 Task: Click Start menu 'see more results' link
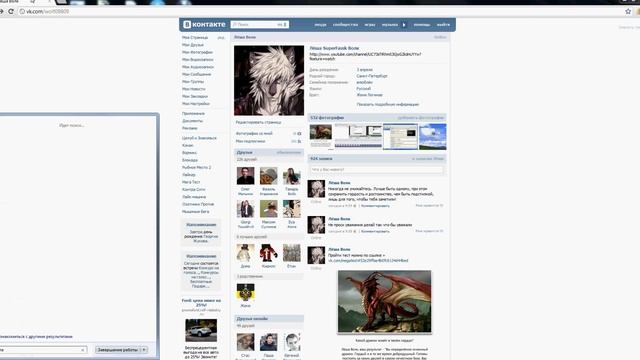point(36,337)
